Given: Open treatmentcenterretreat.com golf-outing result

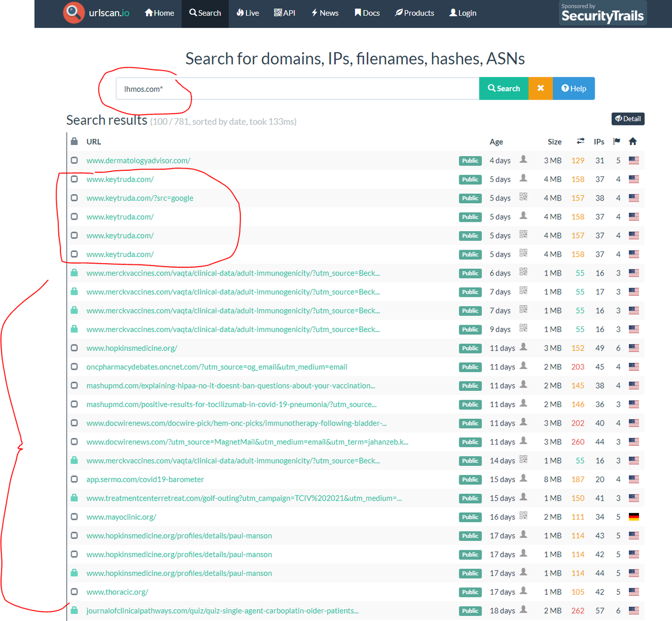Looking at the screenshot, I should tap(244, 498).
